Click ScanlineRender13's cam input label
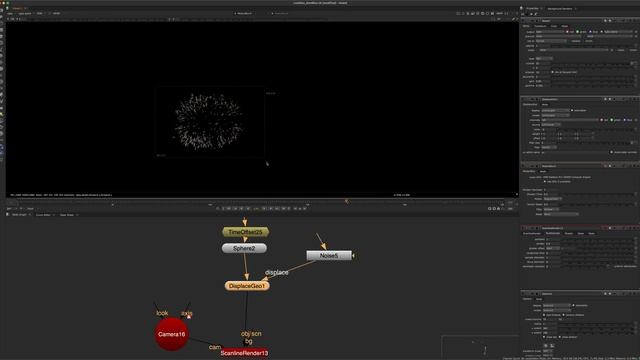The width and height of the screenshot is (640, 360). coord(215,347)
